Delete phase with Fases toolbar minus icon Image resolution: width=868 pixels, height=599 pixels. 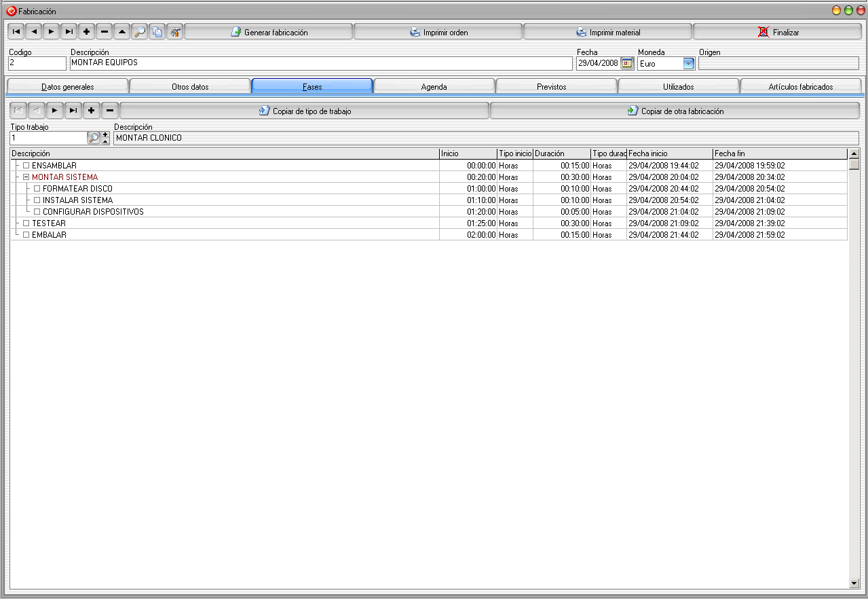(110, 110)
